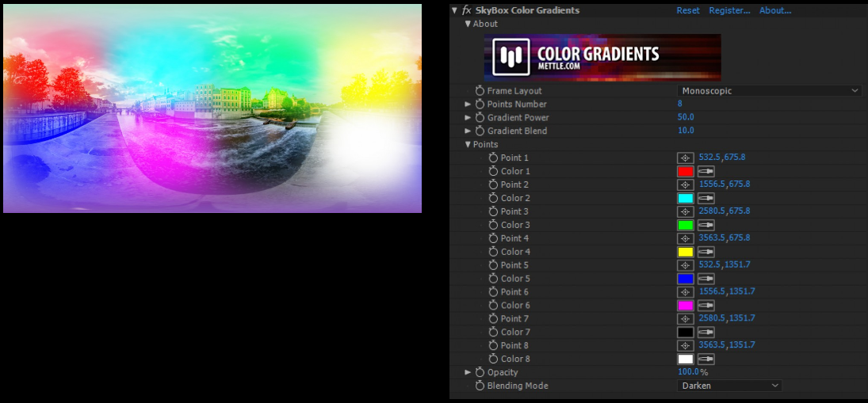Screen dimensions: 868x403
Task: Open the cyan Color 2 swatch
Action: [x=686, y=199]
